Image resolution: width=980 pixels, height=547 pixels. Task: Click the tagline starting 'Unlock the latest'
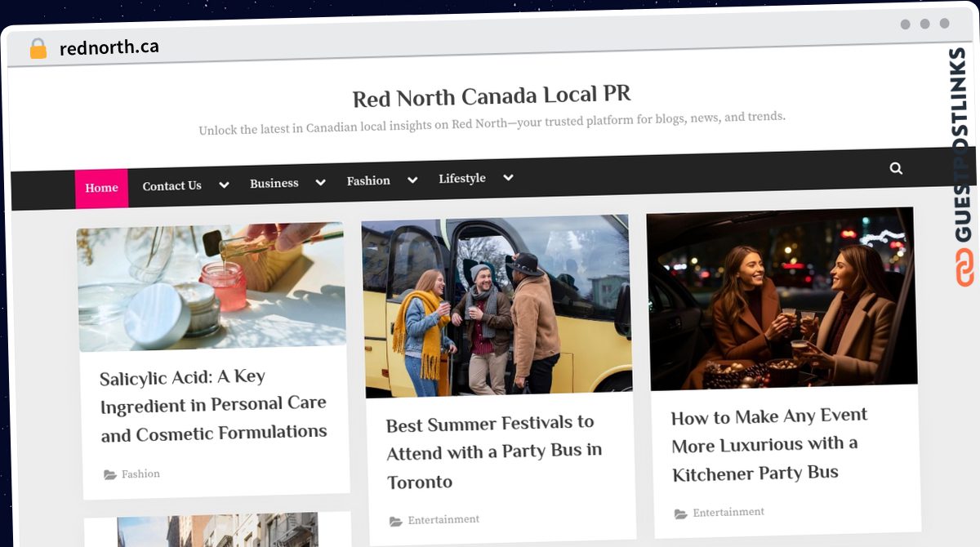pos(492,123)
